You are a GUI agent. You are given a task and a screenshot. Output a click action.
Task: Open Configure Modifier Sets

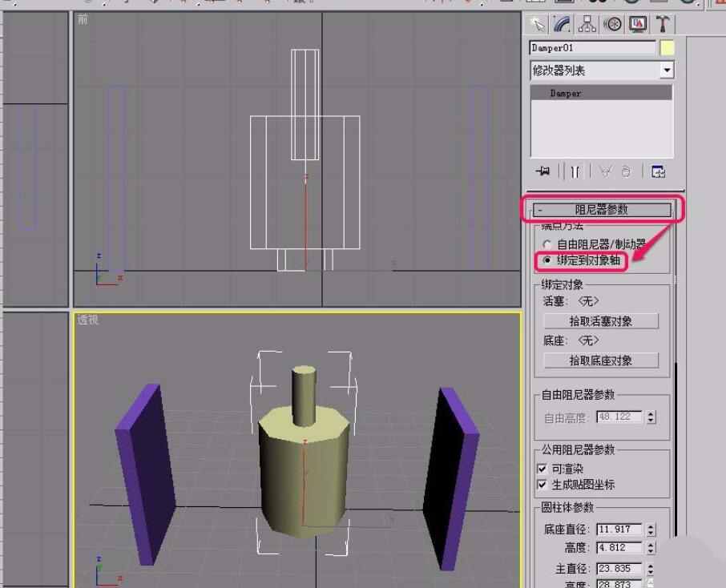(659, 171)
